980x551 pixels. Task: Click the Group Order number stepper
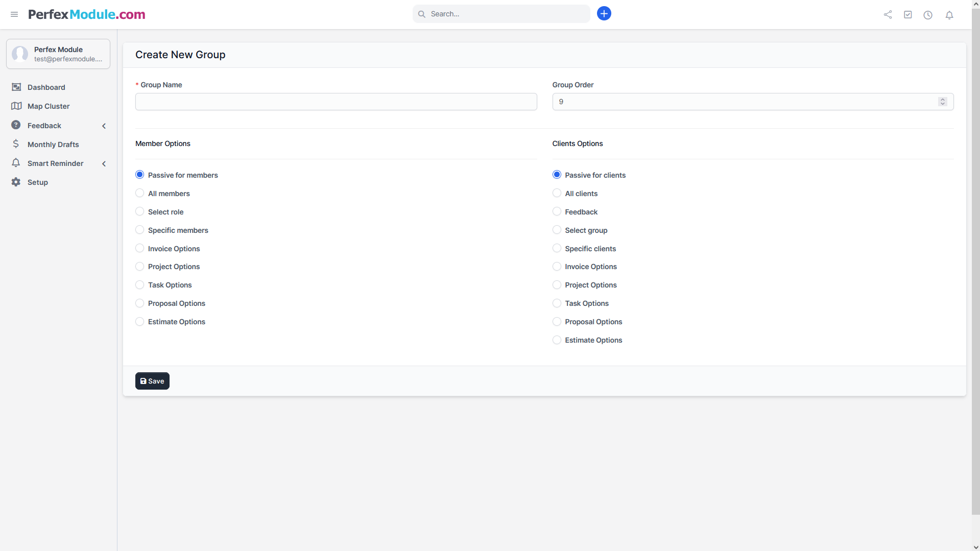[942, 102]
